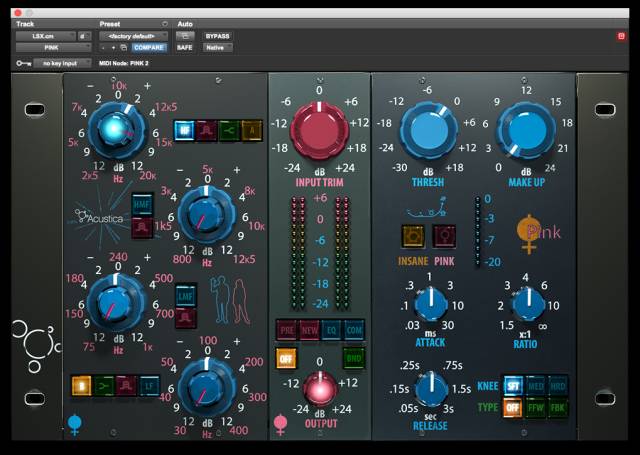Click the HMF band gain knob
The height and width of the screenshot is (455, 640).
207,214
